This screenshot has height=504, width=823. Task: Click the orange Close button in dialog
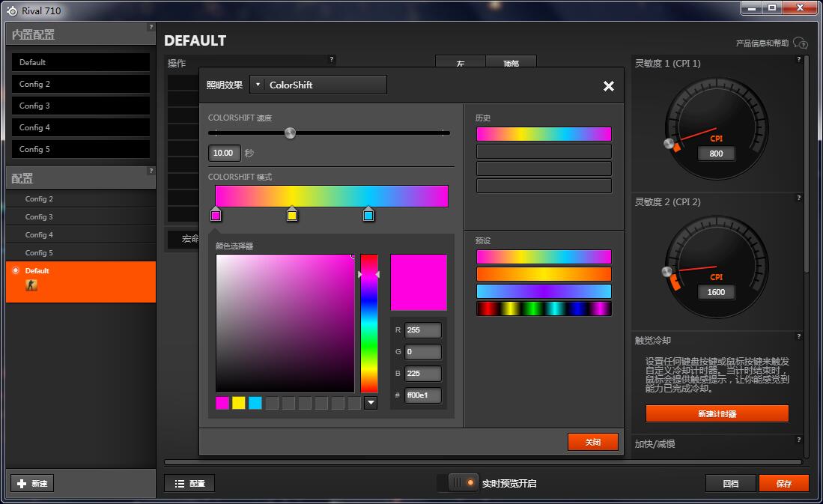click(x=592, y=442)
